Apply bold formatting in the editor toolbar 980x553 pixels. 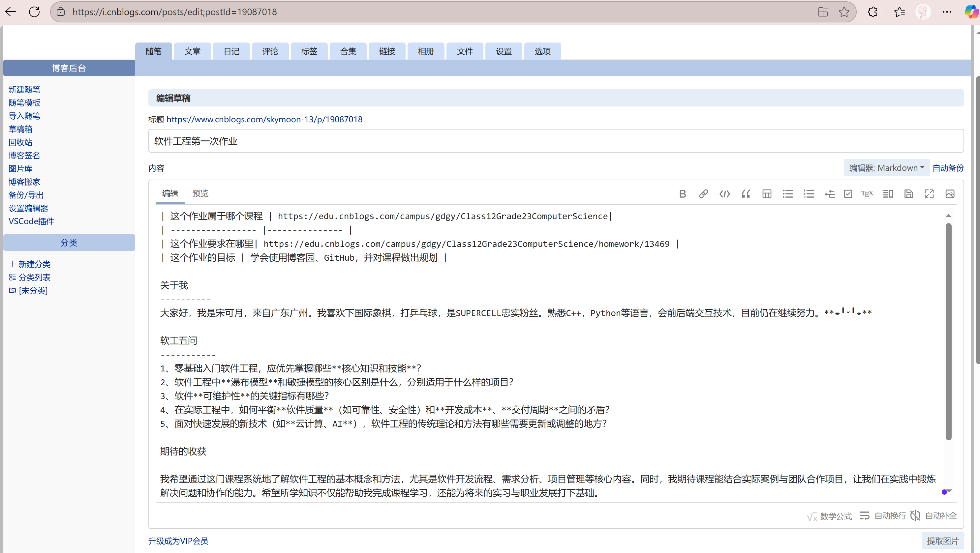[682, 193]
